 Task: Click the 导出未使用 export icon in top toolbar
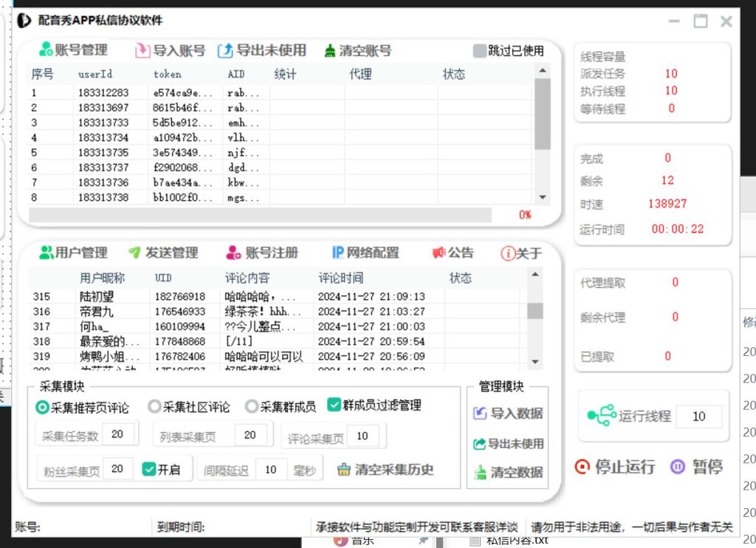click(x=225, y=51)
